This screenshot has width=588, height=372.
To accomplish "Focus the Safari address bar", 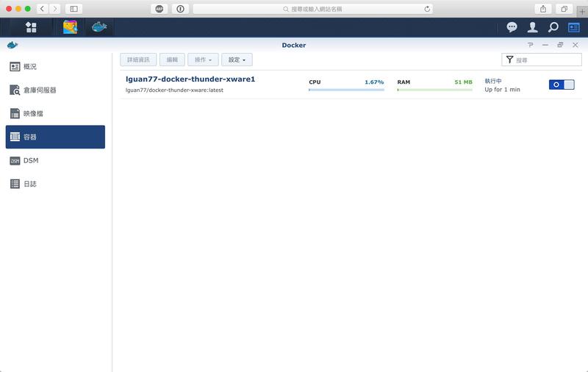I will 313,9.
